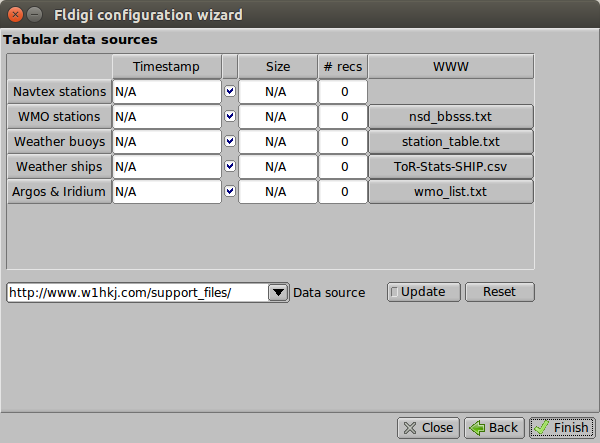Toggle the WMO stations checkbox
Viewport: 600px width, 443px height.
(x=230, y=117)
